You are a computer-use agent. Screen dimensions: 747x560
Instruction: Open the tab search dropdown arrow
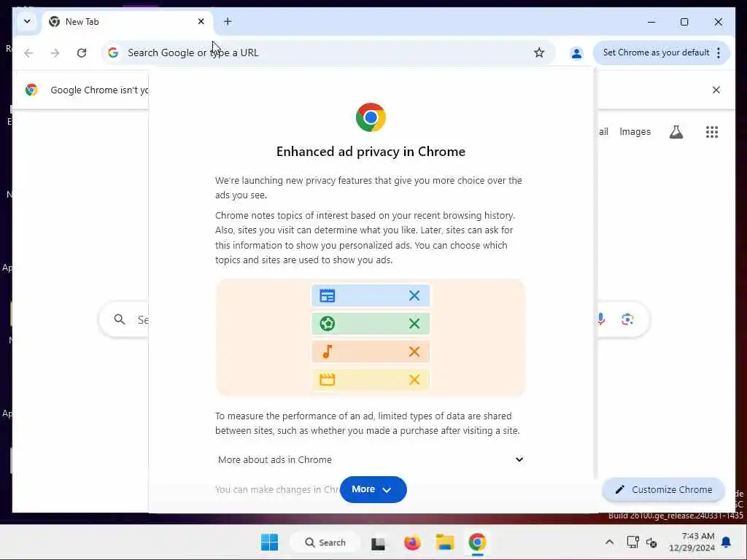27,21
